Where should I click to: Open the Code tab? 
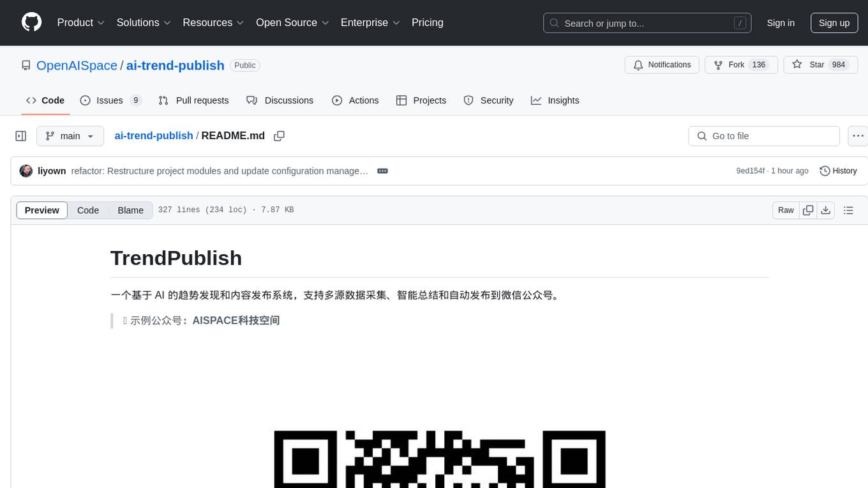click(x=45, y=100)
